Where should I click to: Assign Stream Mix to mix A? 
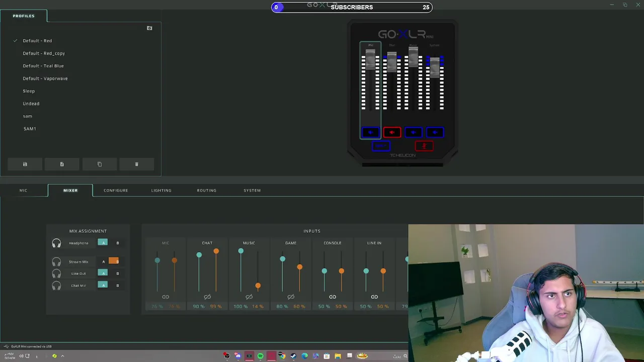pos(103,261)
